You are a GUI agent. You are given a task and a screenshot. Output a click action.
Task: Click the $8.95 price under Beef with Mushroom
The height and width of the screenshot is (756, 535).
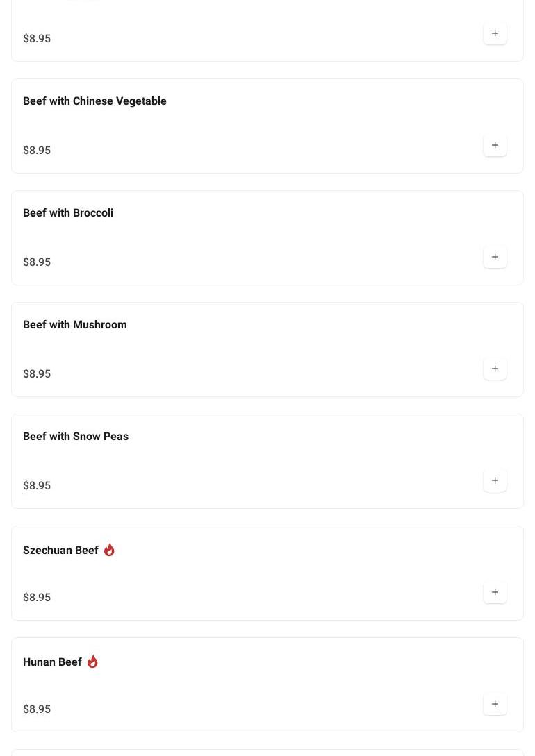click(x=37, y=374)
